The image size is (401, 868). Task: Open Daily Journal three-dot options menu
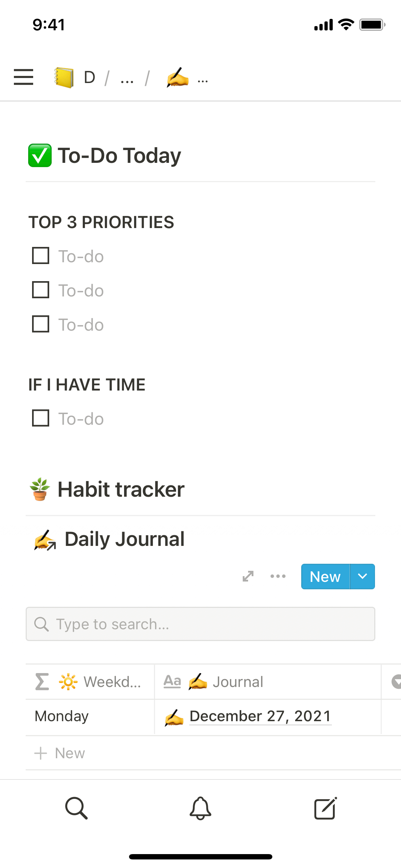(x=278, y=576)
